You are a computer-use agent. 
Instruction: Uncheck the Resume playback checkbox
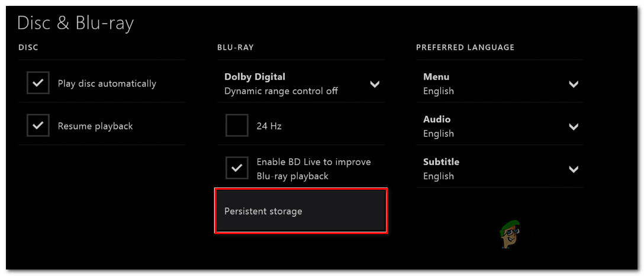point(38,126)
